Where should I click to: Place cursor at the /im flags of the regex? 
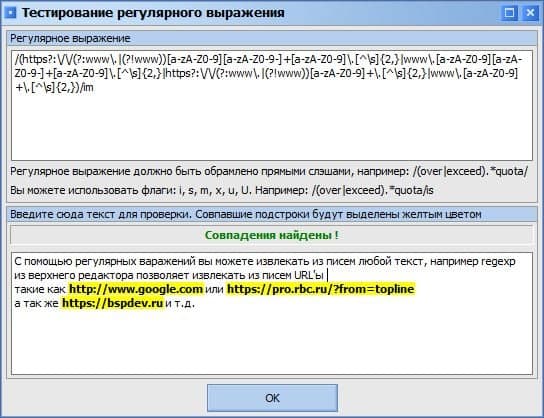click(x=87, y=87)
